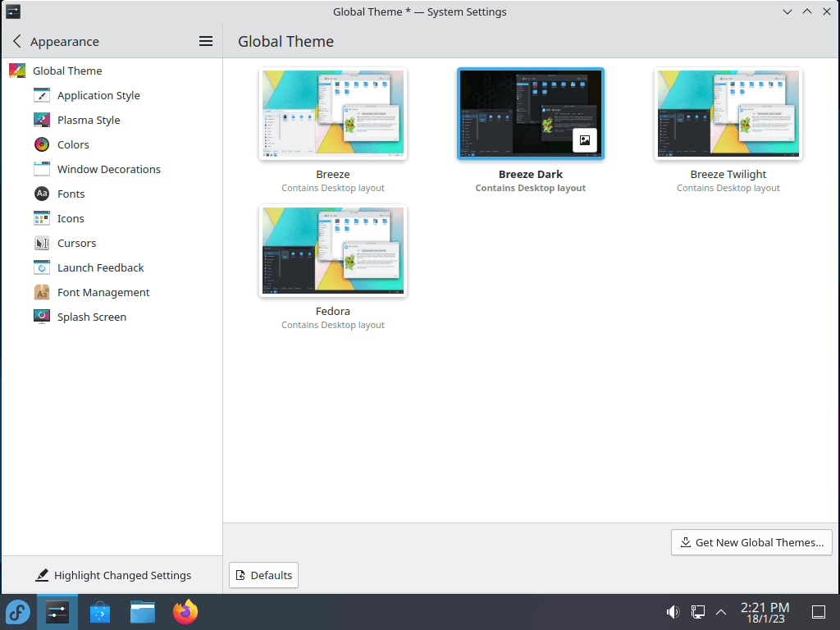Click the preview icon on Breeze Dark

[584, 140]
